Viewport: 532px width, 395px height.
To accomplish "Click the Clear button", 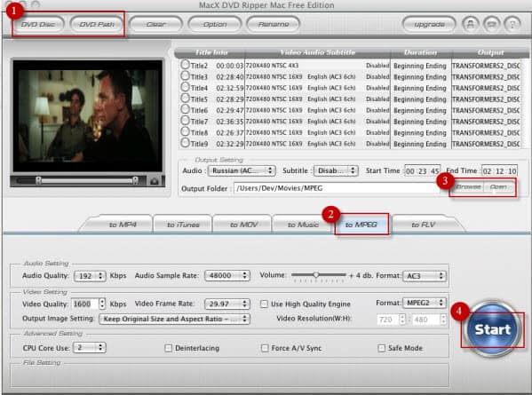I will (156, 24).
